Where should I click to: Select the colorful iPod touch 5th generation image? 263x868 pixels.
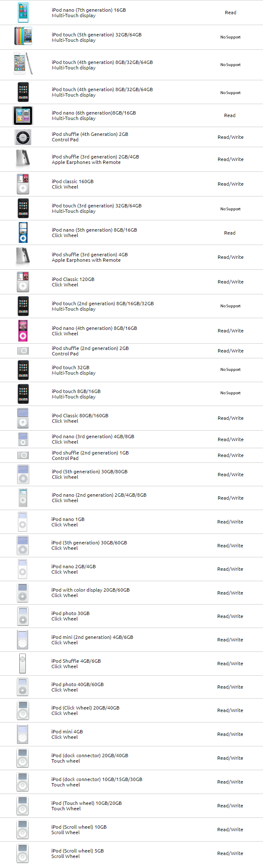(23, 36)
